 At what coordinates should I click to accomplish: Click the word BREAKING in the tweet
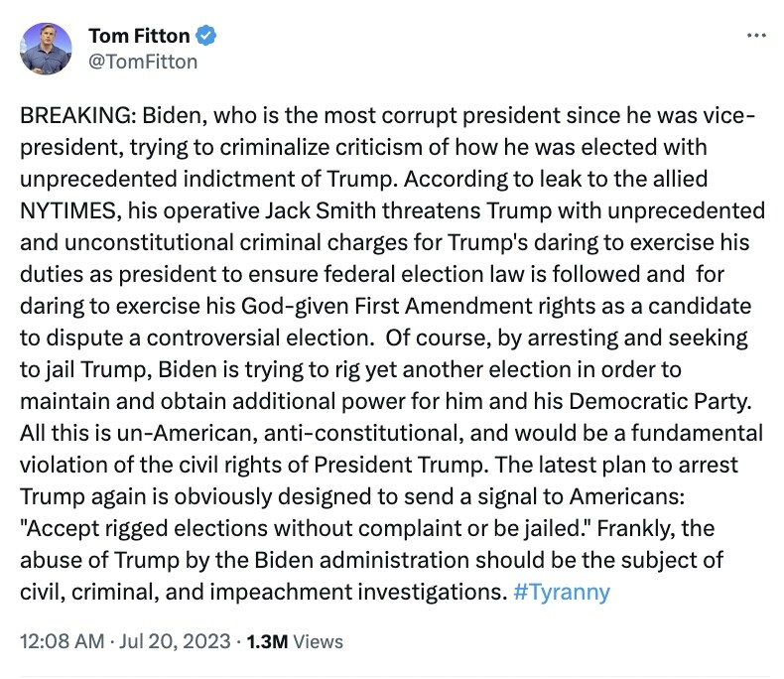tap(74, 115)
